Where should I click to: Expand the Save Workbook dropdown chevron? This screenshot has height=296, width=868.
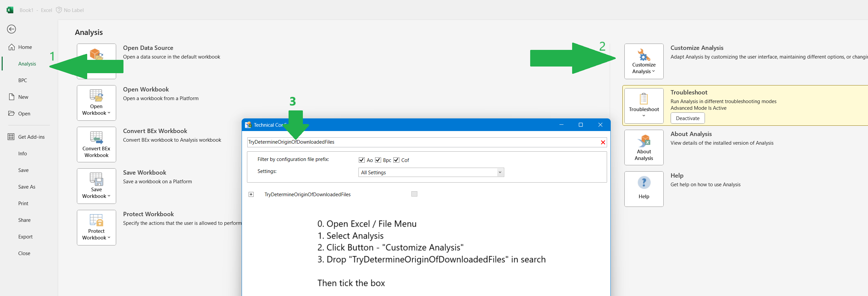109,196
